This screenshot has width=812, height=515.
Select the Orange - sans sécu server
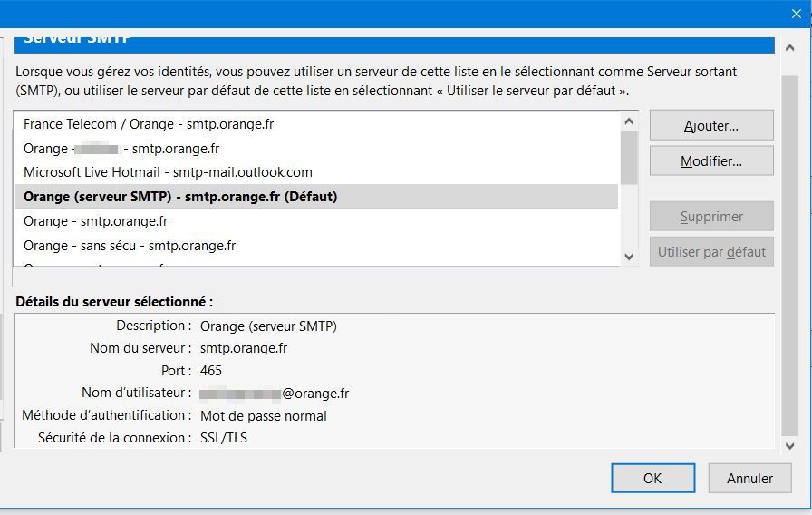click(130, 246)
